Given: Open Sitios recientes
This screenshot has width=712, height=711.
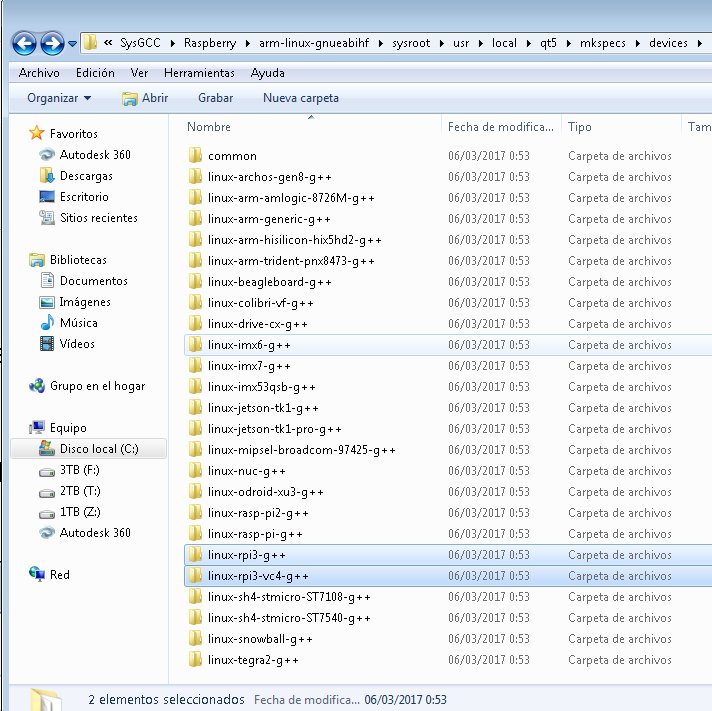Looking at the screenshot, I should coord(99,217).
